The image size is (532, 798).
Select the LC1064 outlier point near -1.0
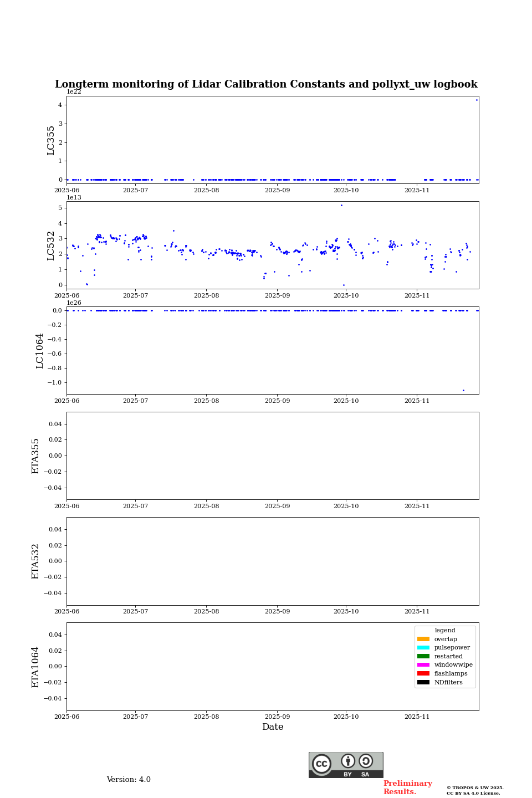coord(463,390)
